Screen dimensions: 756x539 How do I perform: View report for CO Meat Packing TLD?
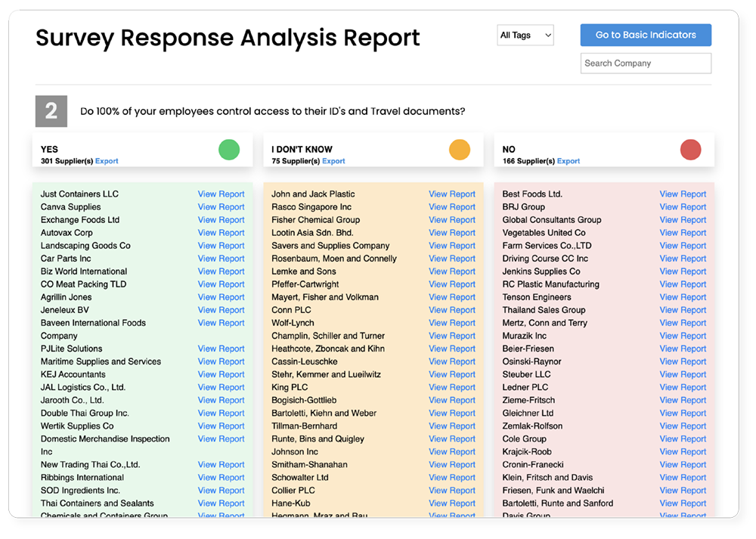222,284
